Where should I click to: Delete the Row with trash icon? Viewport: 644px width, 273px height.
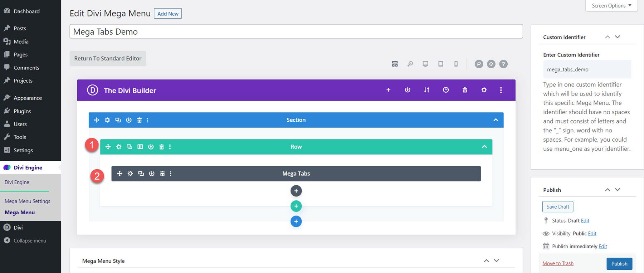coord(161,147)
